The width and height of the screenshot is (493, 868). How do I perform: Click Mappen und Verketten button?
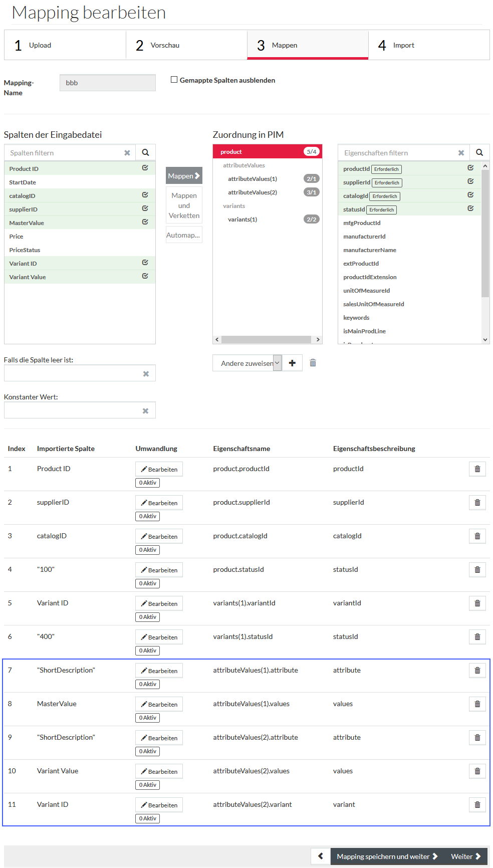(x=184, y=205)
